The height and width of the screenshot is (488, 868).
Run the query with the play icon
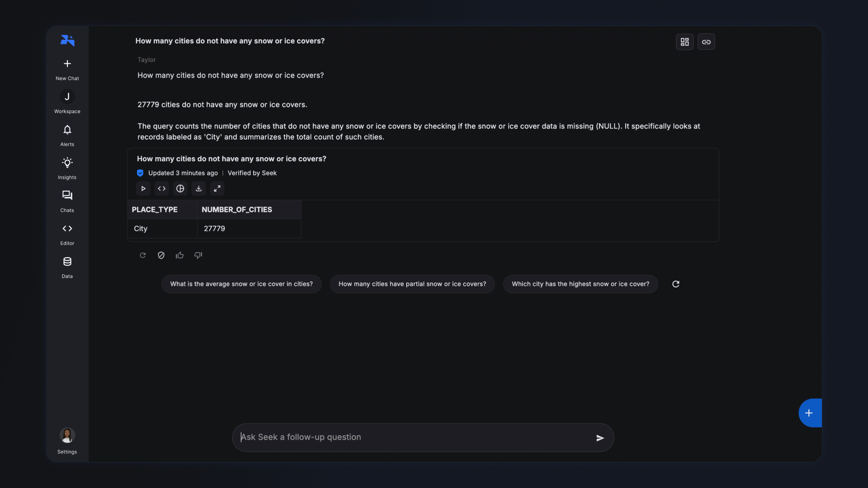coord(143,189)
